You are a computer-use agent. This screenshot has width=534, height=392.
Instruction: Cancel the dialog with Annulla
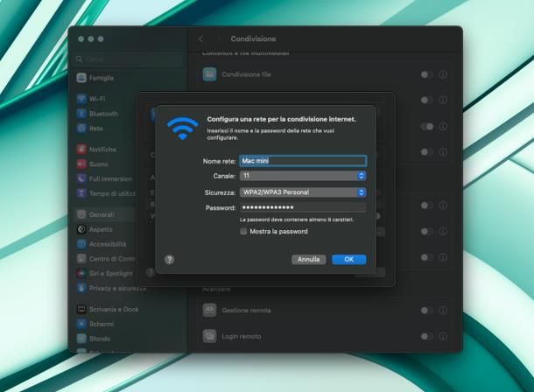click(308, 259)
